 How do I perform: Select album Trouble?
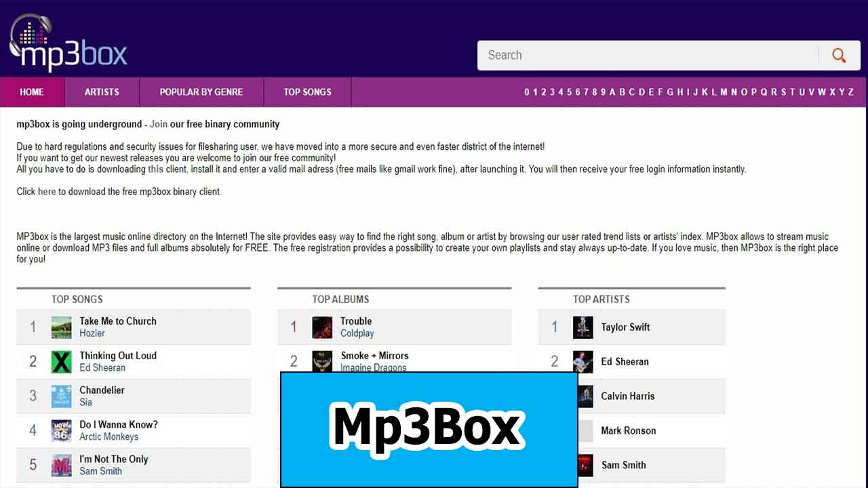(x=356, y=321)
